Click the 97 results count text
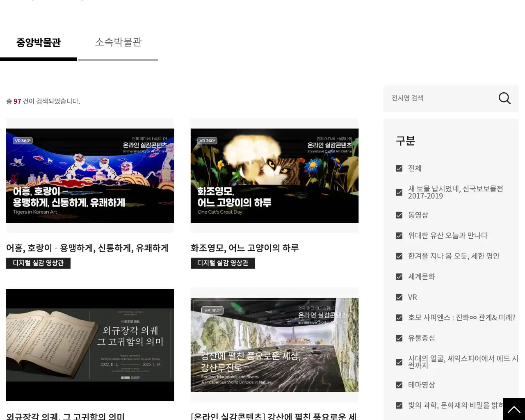 click(17, 101)
